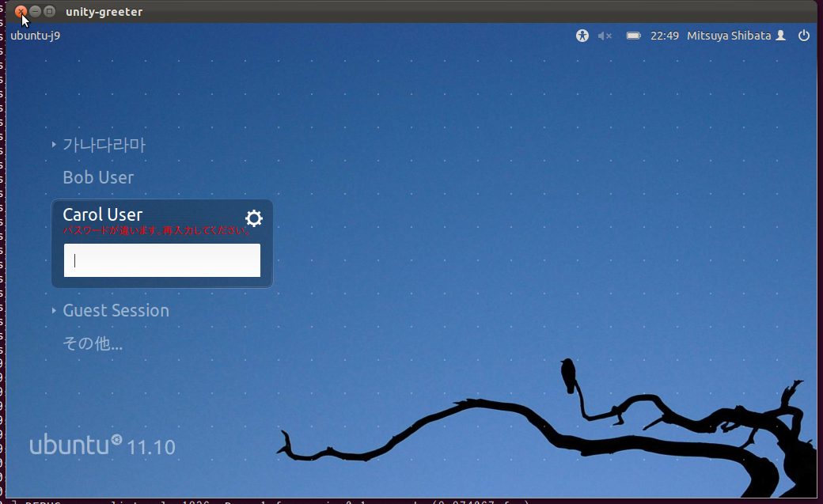Click the arrow beside Guest Session
The image size is (823, 504).
(54, 310)
